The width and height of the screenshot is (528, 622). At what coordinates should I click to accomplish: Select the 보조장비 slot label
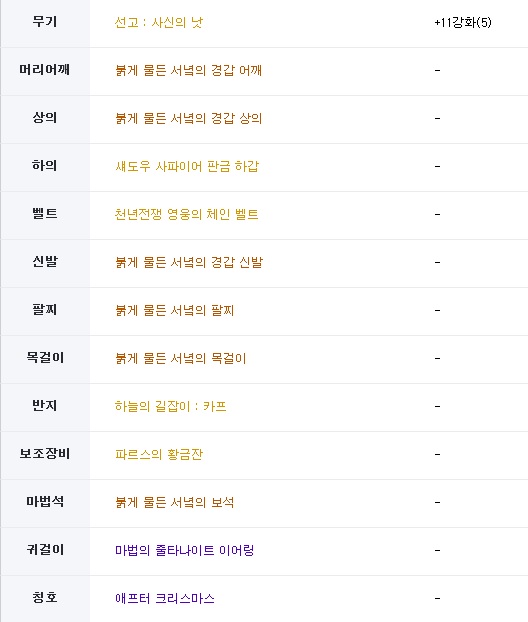(x=45, y=453)
